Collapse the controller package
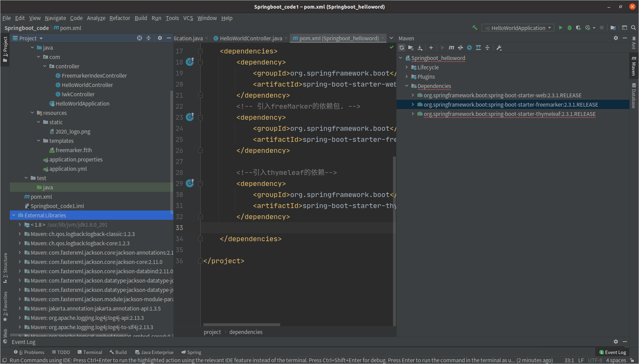Image resolution: width=639 pixels, height=364 pixels. [45, 66]
